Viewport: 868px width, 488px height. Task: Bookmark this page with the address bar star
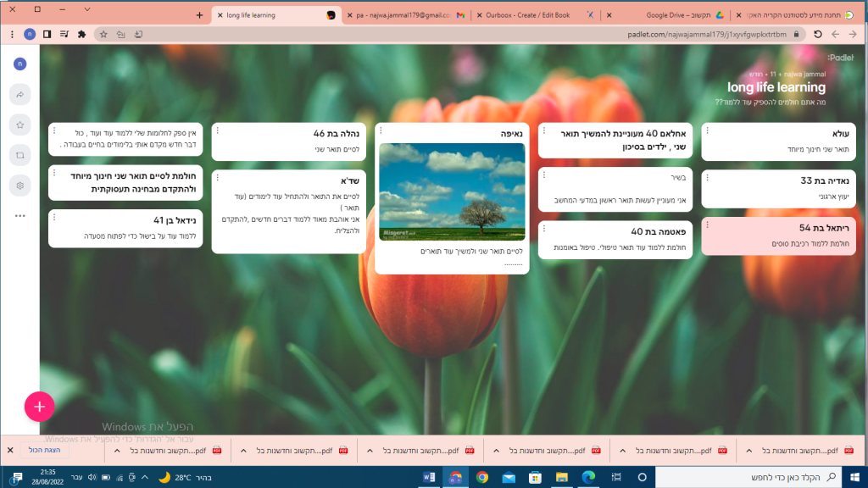[x=103, y=35]
